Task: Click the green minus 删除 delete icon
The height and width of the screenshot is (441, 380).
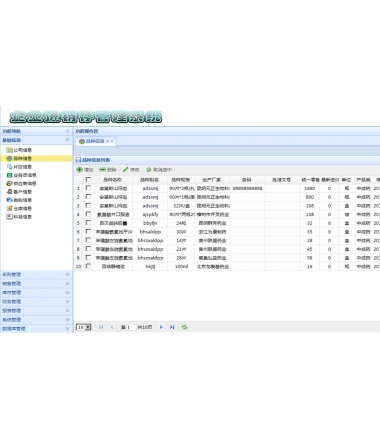Action: coord(102,170)
